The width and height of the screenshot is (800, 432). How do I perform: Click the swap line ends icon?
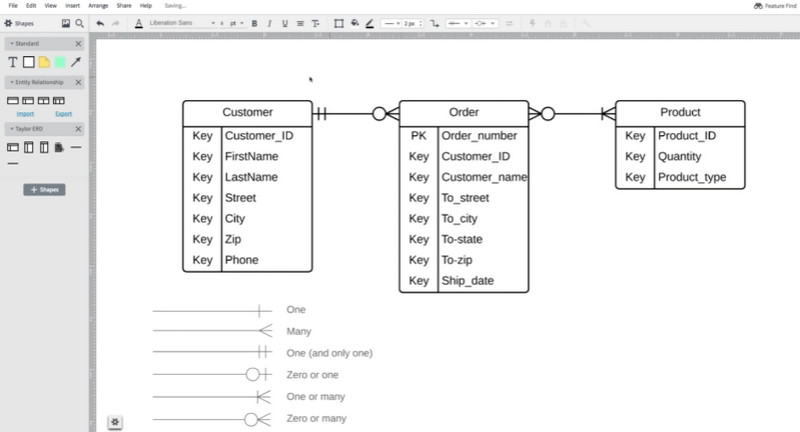509,23
